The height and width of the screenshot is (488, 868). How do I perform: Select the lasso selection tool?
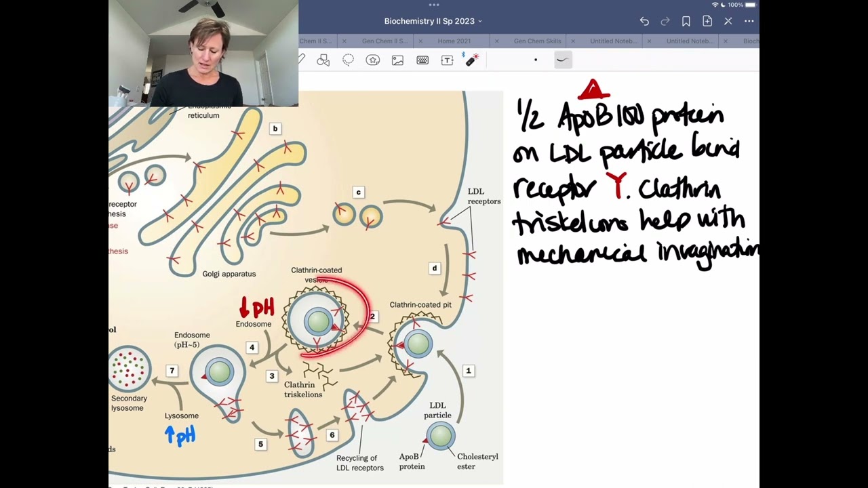348,60
